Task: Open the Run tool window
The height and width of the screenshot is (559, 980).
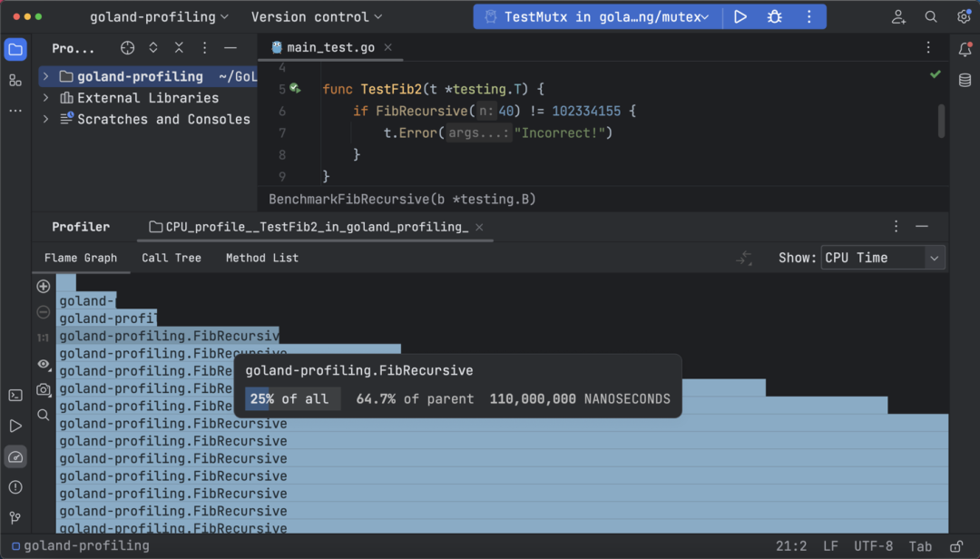Action: coord(15,426)
